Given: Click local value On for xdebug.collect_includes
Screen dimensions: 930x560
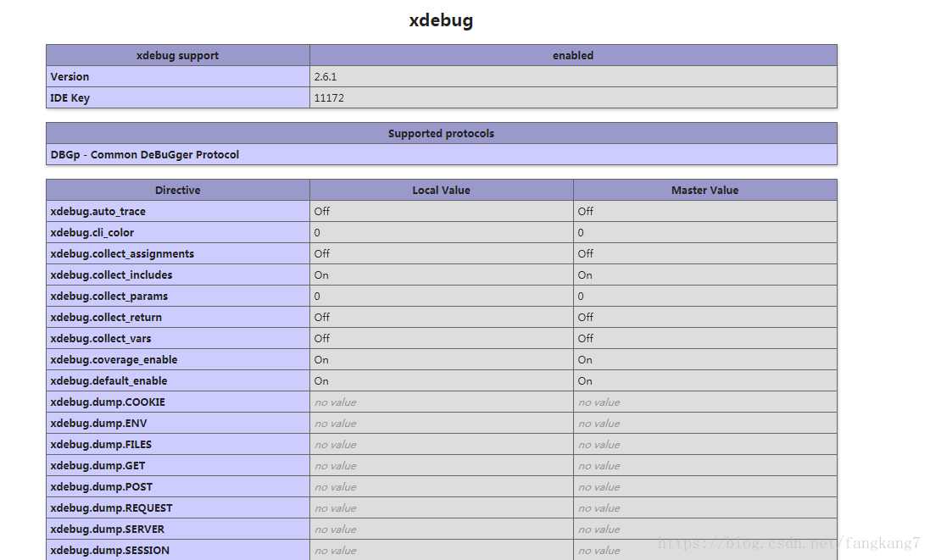Looking at the screenshot, I should tap(442, 275).
